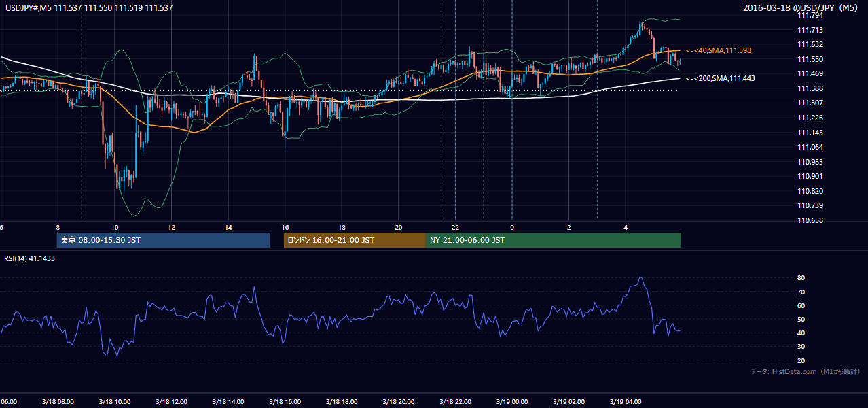Select the 3/18 08:00 date label

point(58,402)
